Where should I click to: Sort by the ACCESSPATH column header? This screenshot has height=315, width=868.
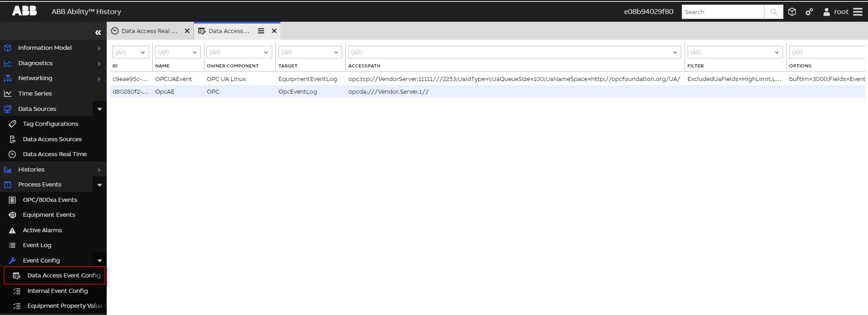point(364,66)
